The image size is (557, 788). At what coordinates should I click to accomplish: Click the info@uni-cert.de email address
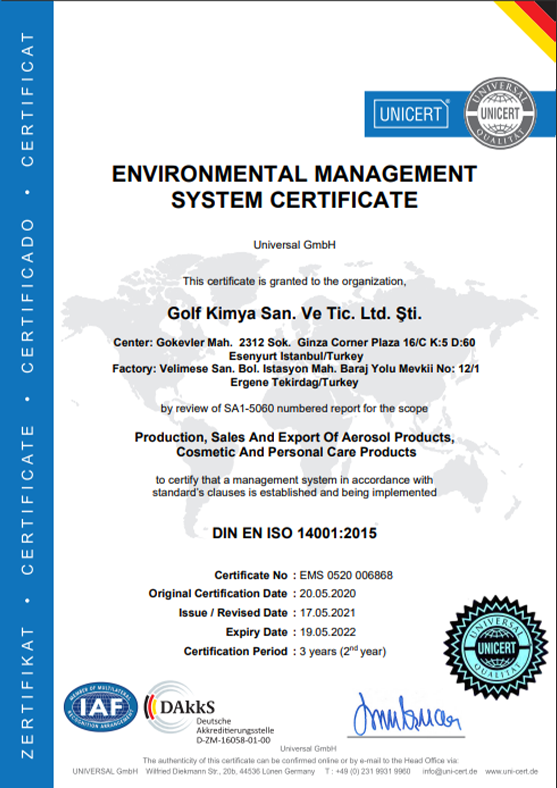449,771
